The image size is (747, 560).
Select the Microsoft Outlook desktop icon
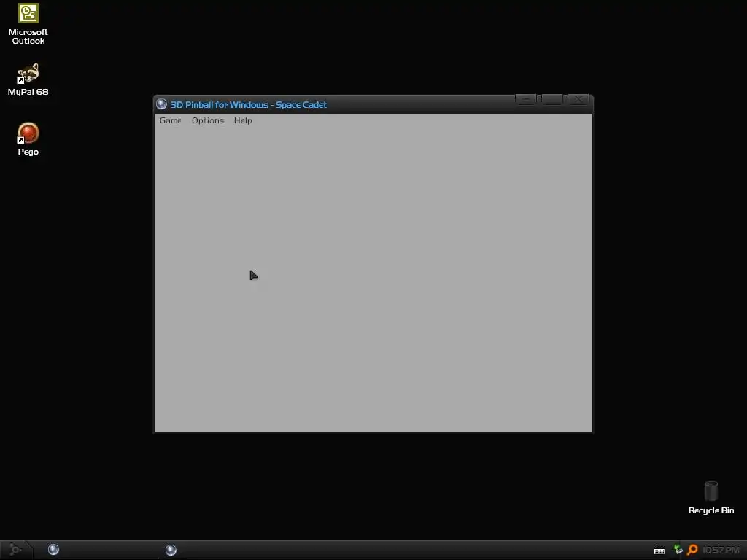tap(28, 24)
